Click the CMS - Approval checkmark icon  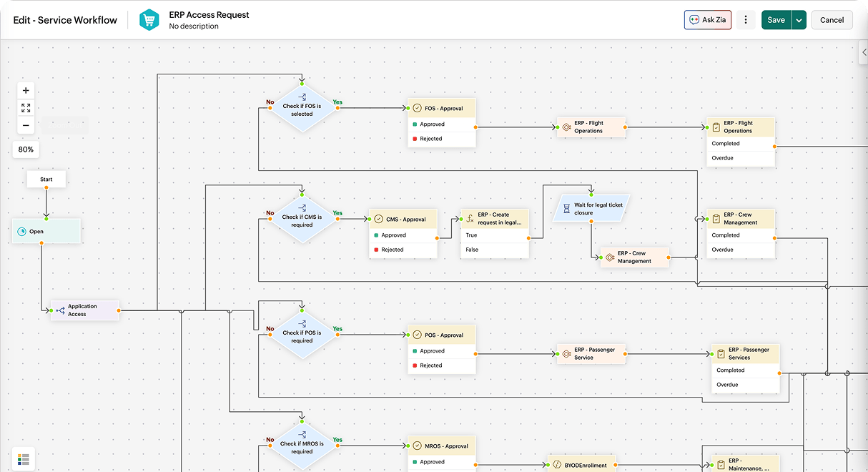379,220
